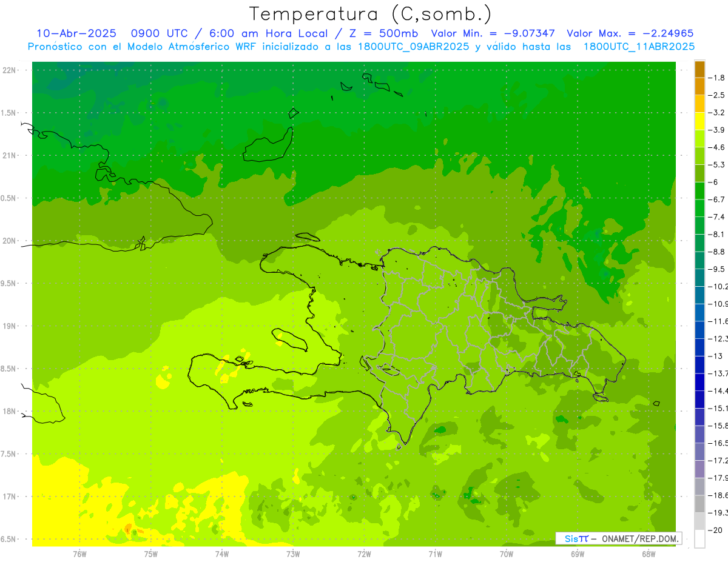Screen dimensions: 728x562
Task: Click the '21N' latitude axis label
Action: pyautogui.click(x=9, y=155)
